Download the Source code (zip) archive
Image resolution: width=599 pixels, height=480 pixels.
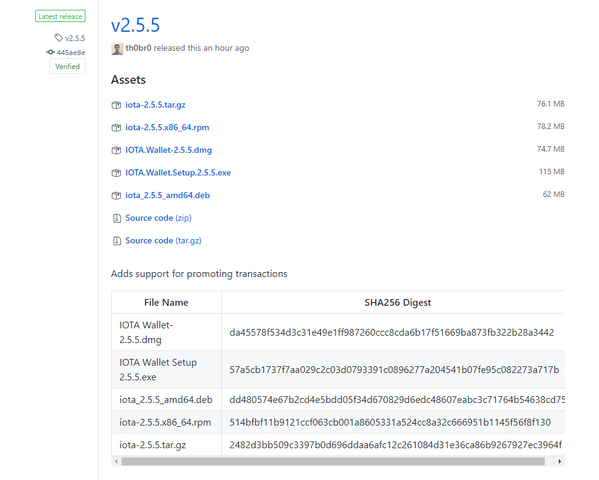159,218
